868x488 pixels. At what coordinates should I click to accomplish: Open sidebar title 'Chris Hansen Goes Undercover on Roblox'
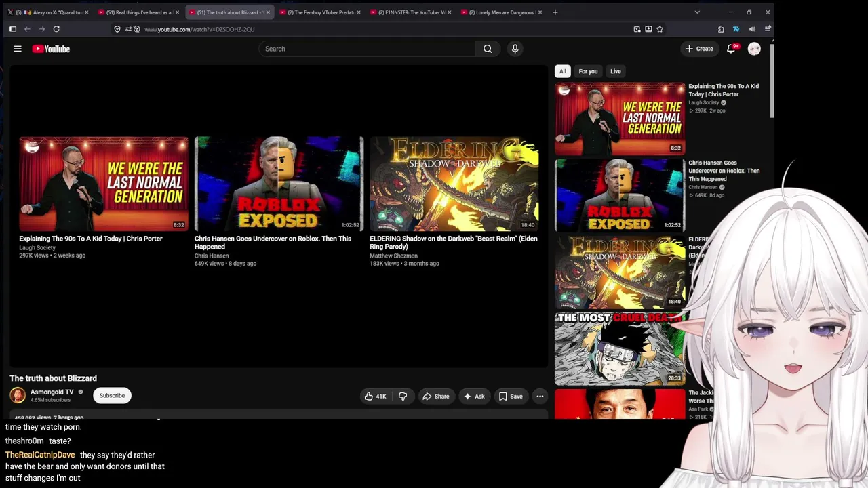pos(724,171)
